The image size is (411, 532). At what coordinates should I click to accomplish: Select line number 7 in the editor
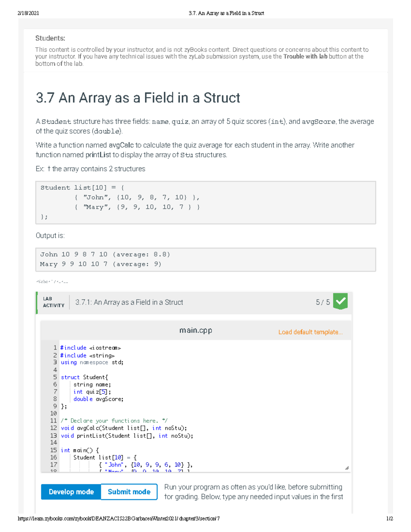[55, 392]
